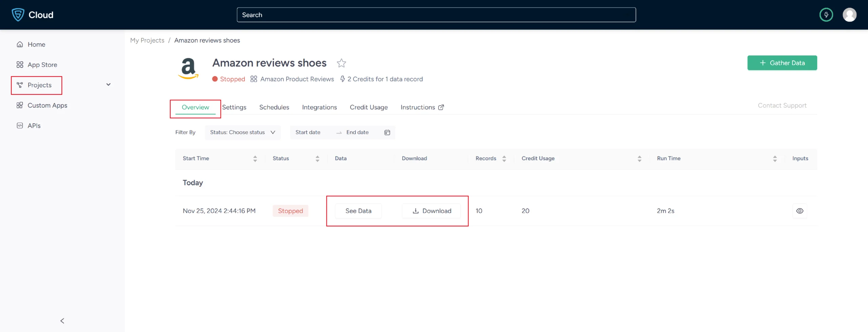The image size is (868, 332).
Task: Click Contact Support link
Action: (x=782, y=106)
